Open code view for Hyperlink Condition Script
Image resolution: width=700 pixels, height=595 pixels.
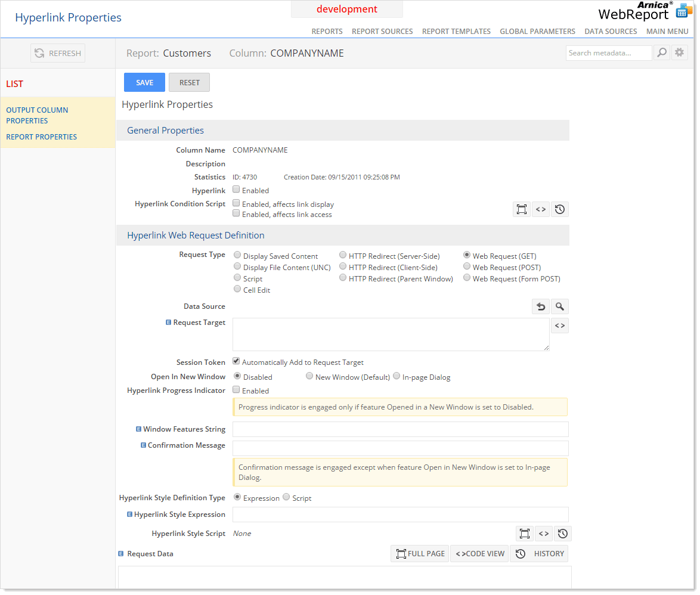tap(541, 209)
